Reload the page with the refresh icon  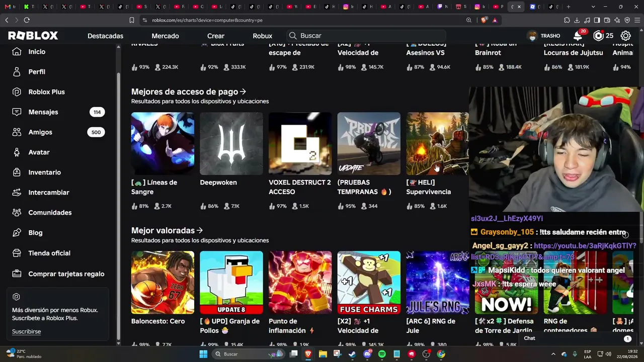[27, 20]
